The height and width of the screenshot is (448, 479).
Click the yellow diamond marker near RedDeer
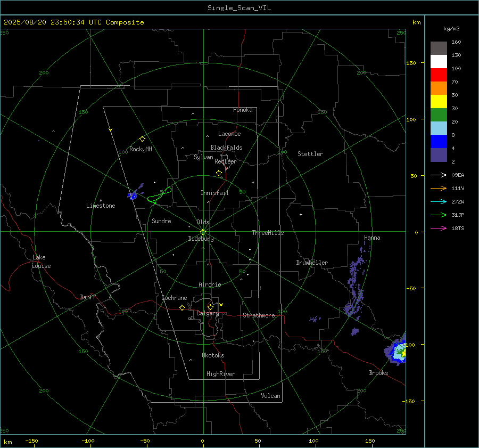[219, 173]
